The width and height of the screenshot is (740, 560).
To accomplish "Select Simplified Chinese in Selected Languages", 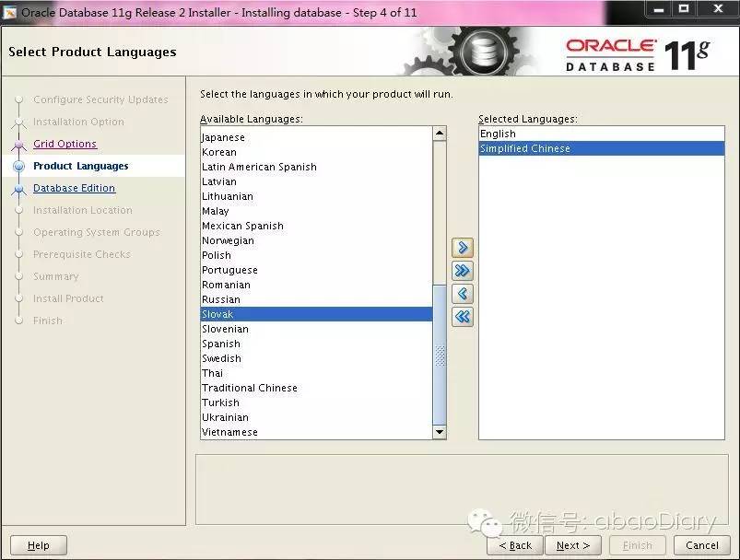I will 602,148.
